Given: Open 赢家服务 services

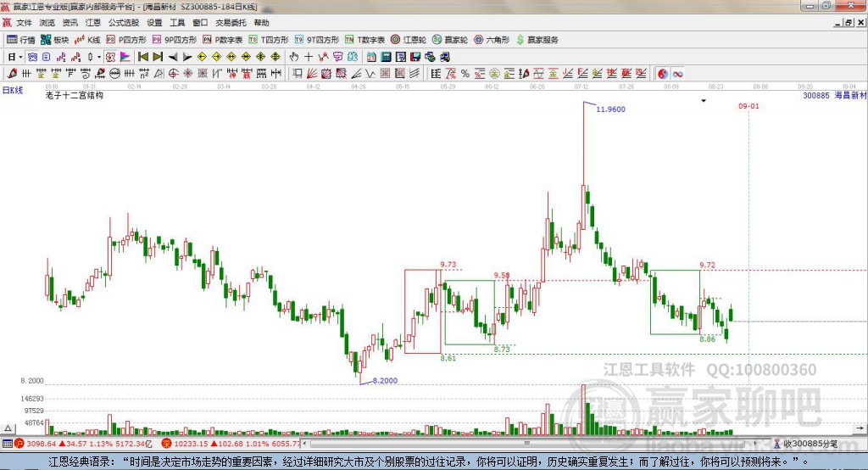Looking at the screenshot, I should tap(537, 40).
